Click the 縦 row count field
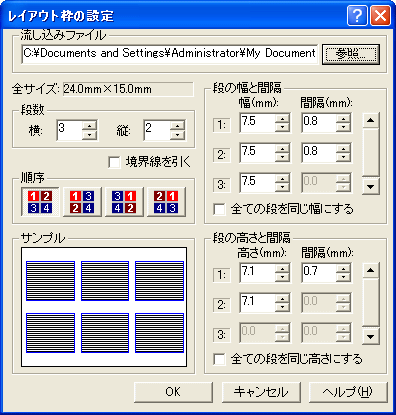The image size is (396, 415). tap(157, 130)
